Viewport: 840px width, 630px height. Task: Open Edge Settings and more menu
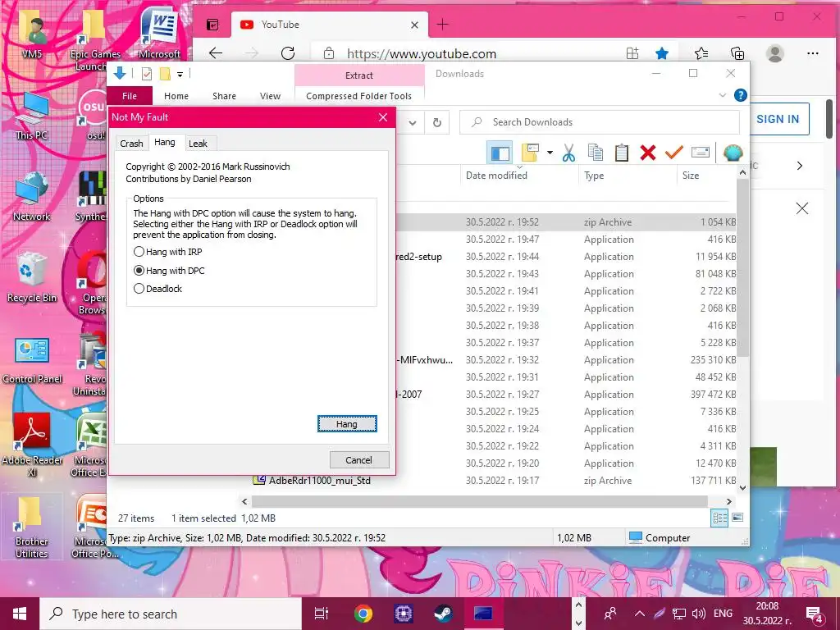point(813,53)
